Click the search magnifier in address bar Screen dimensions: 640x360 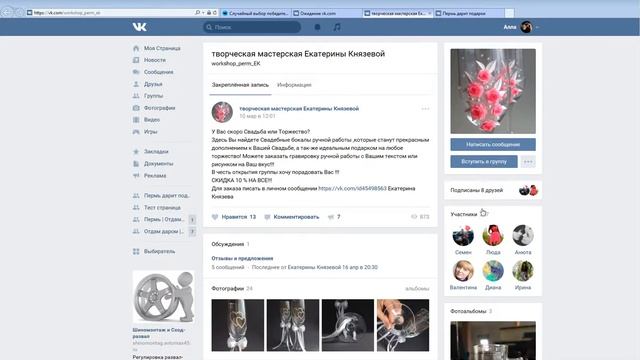coord(198,13)
